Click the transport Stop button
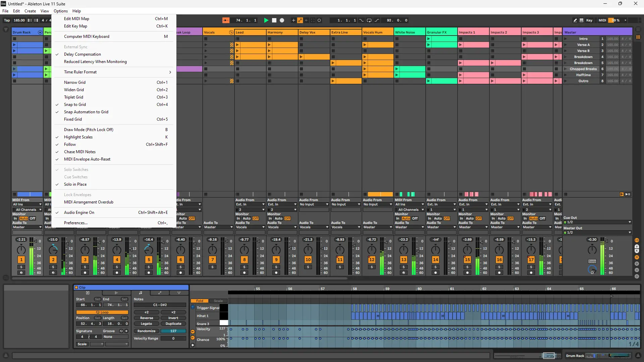 pos(274,20)
